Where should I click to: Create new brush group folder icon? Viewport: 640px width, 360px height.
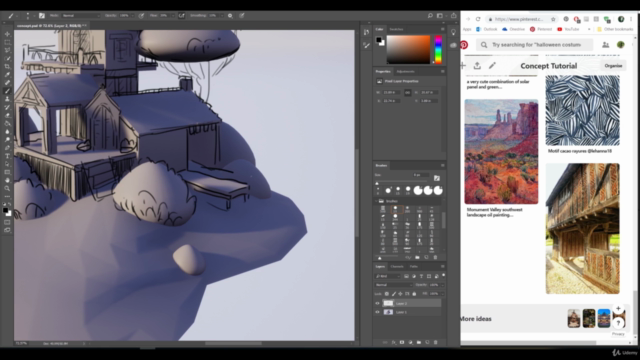click(417, 258)
